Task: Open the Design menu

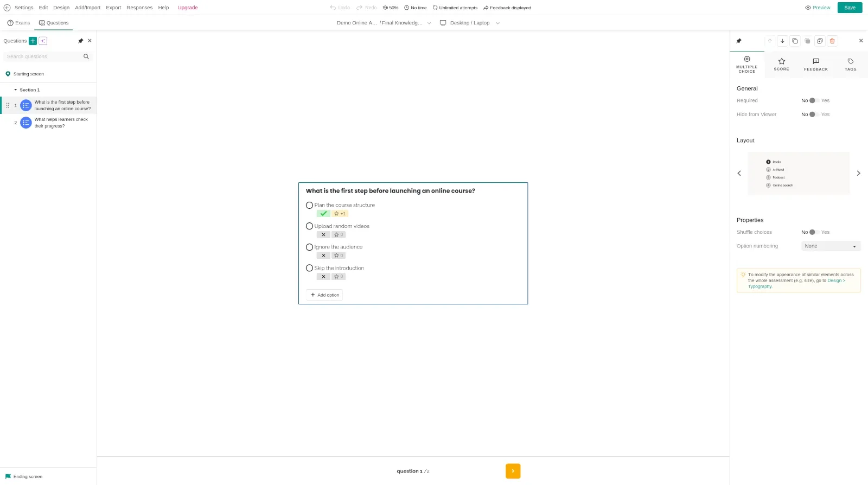Action: (x=61, y=8)
